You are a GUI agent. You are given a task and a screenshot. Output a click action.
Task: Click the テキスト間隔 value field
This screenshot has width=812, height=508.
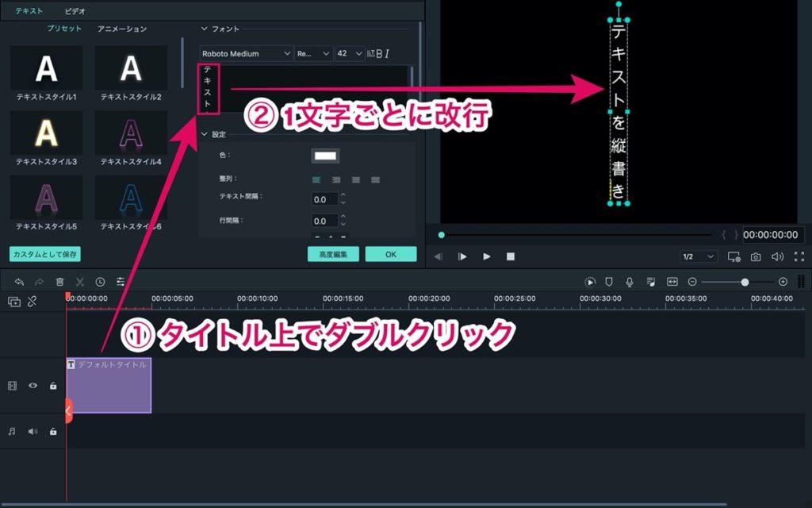coord(324,199)
